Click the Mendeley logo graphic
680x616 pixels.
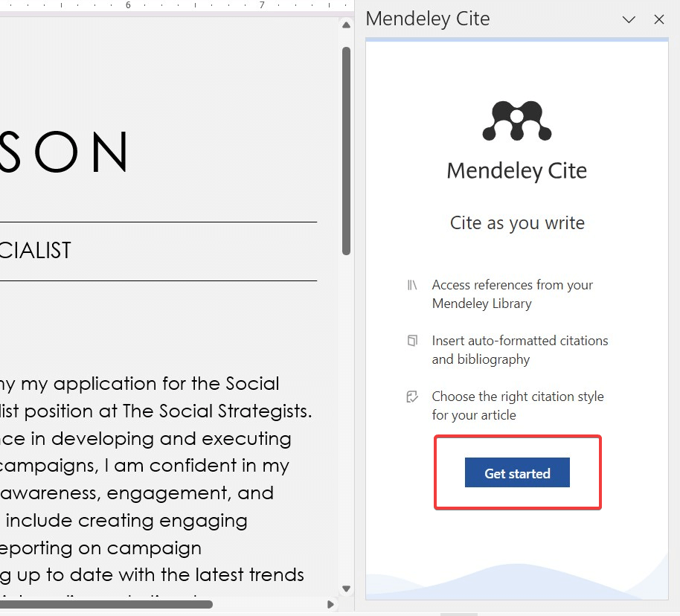[517, 121]
